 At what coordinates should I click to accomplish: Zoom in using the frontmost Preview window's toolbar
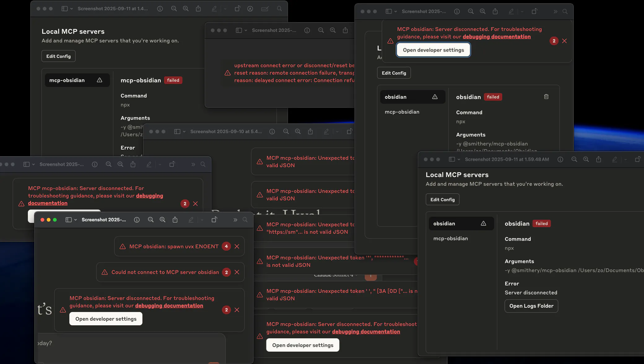pos(162,220)
